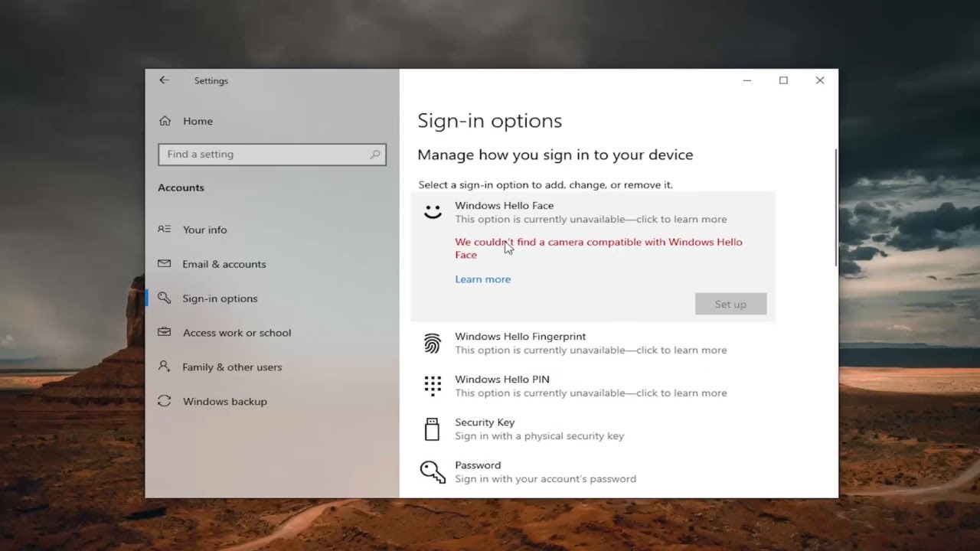Viewport: 980px width, 551px height.
Task: Click the Access work or school briefcase icon
Action: pyautogui.click(x=164, y=332)
